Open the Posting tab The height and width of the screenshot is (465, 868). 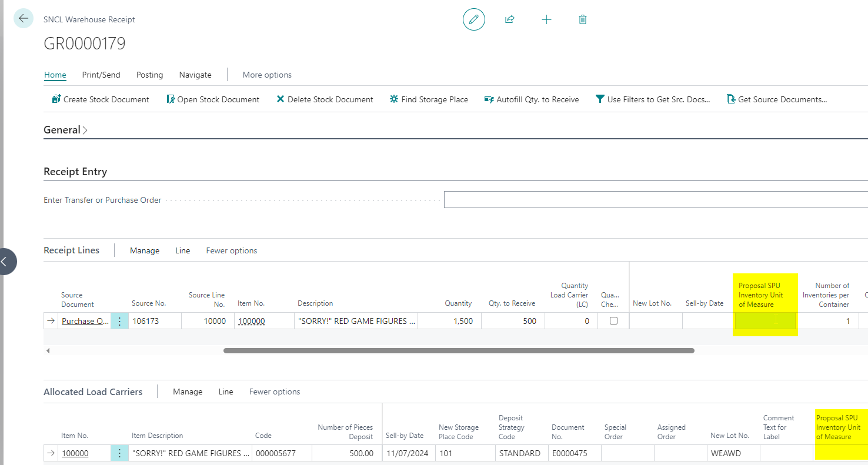[149, 75]
